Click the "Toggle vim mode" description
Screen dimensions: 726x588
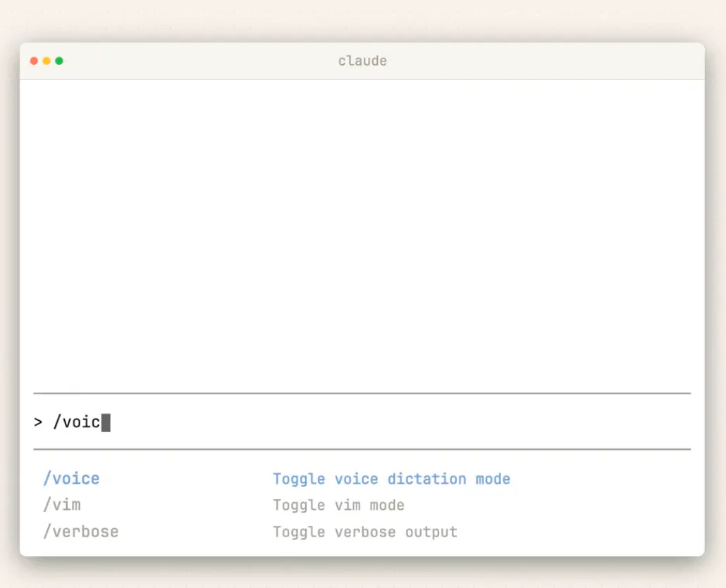point(338,506)
